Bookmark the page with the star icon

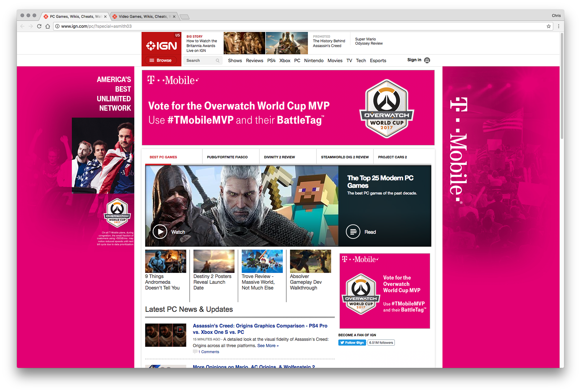[x=549, y=26]
